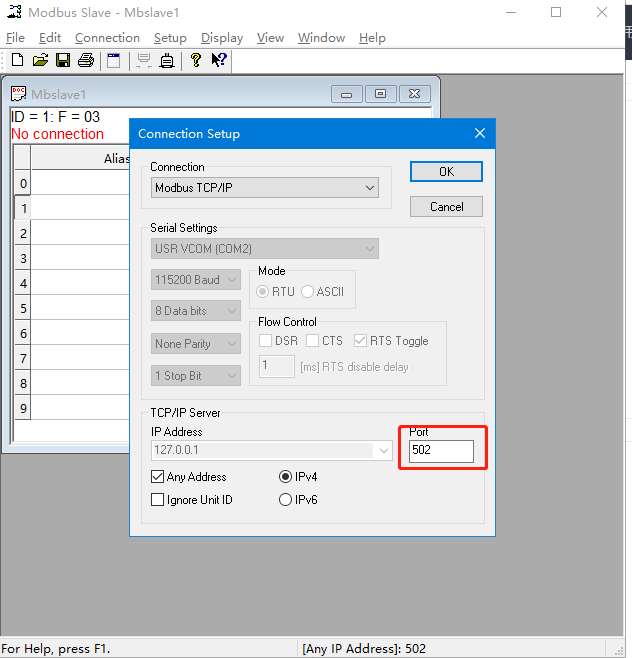The width and height of the screenshot is (632, 658).
Task: Open the Setup menu
Action: click(x=170, y=38)
